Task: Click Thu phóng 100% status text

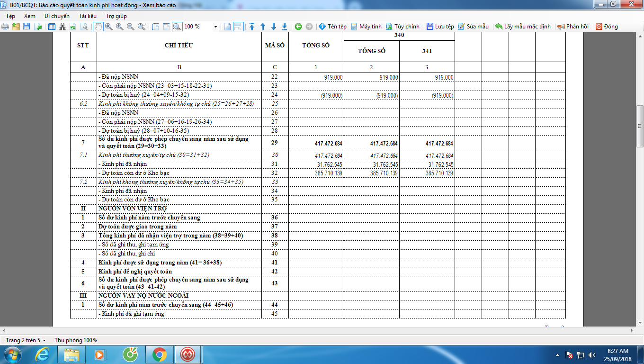Action: coord(76,340)
